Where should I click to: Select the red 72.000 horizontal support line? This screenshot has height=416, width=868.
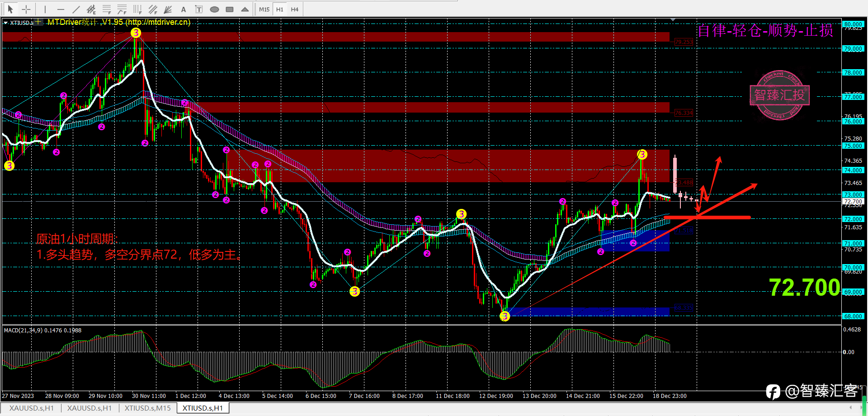tap(707, 217)
